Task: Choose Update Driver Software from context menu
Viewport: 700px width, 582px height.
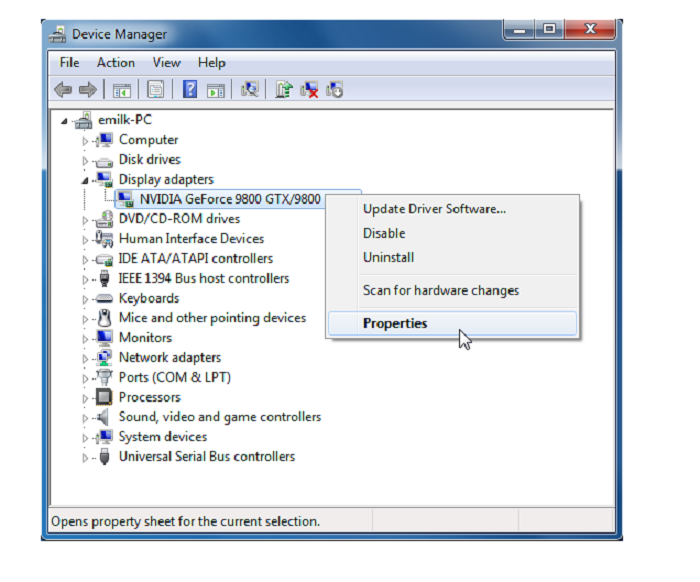Action: pos(452,209)
